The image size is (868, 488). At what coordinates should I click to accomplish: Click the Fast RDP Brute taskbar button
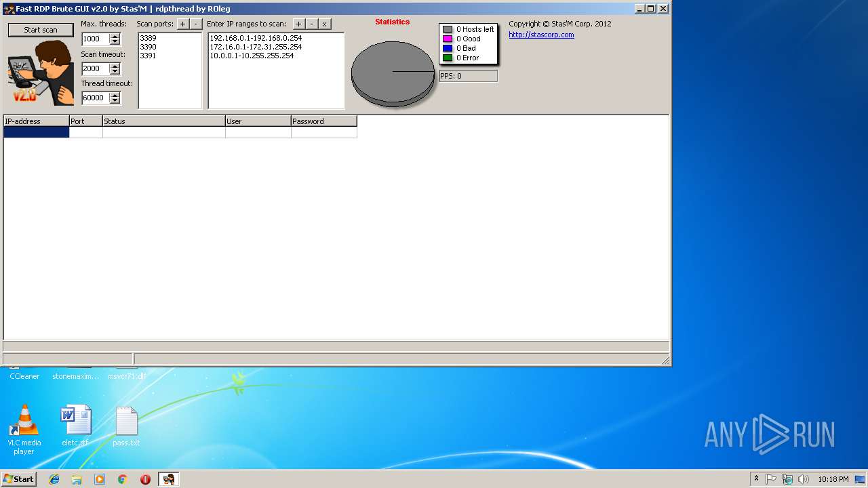168,479
